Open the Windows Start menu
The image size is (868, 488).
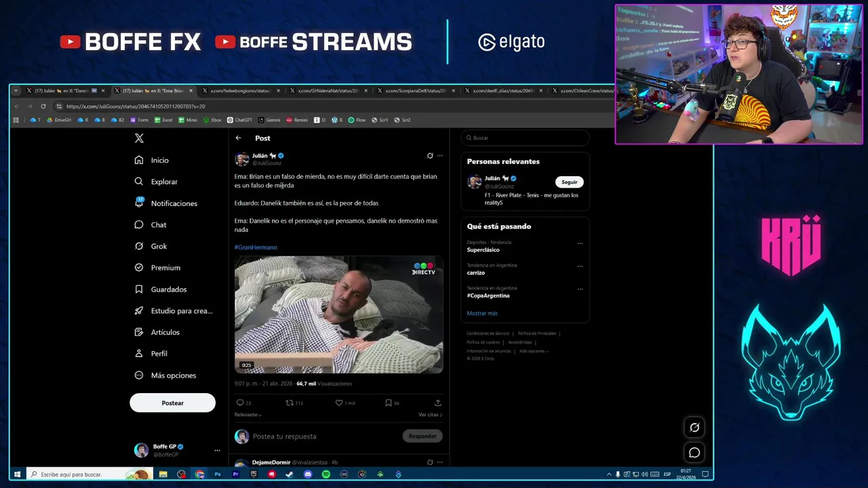point(17,474)
